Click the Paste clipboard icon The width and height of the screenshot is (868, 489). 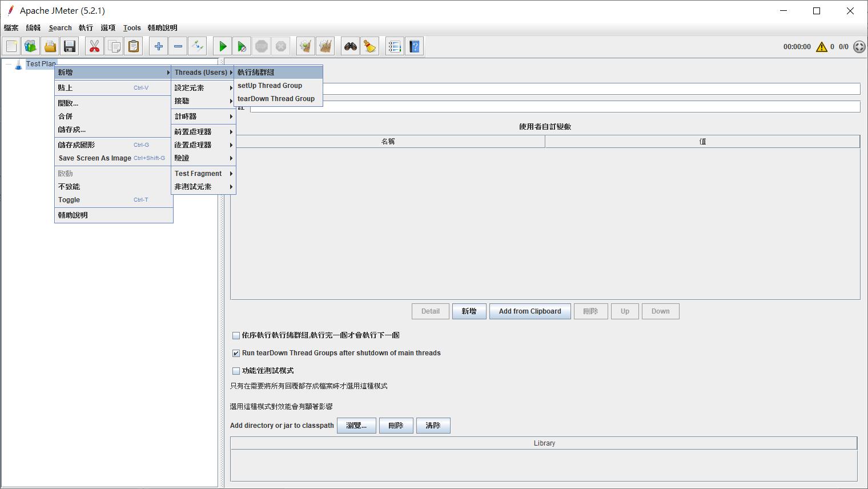tap(134, 46)
